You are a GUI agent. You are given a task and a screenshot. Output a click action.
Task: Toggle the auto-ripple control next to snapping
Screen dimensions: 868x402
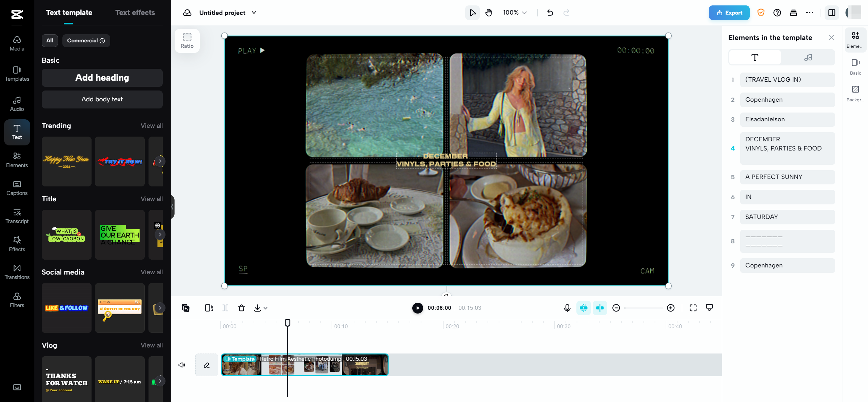[600, 308]
